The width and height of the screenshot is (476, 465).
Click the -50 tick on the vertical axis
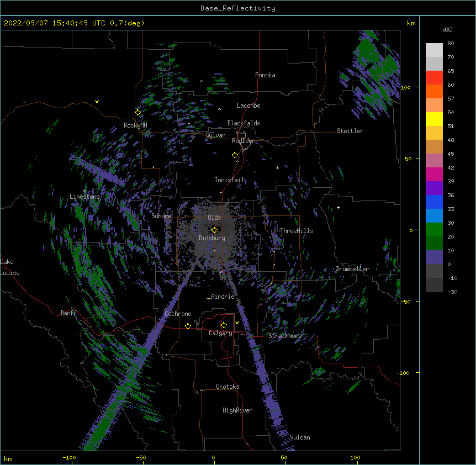pyautogui.click(x=405, y=302)
